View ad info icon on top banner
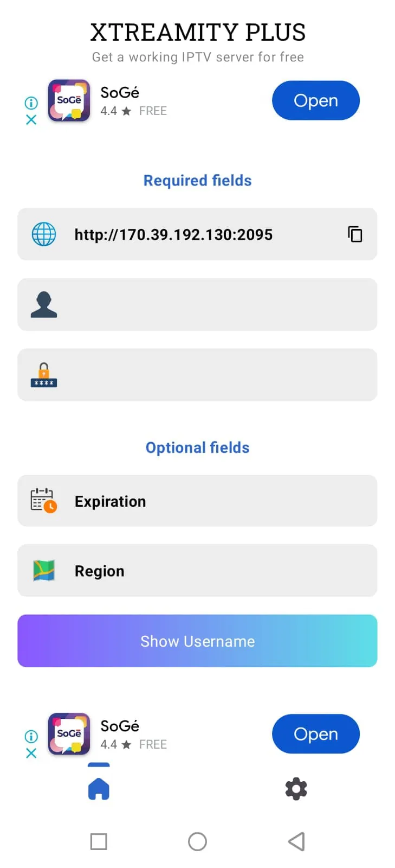The height and width of the screenshot is (868, 395). click(x=31, y=103)
